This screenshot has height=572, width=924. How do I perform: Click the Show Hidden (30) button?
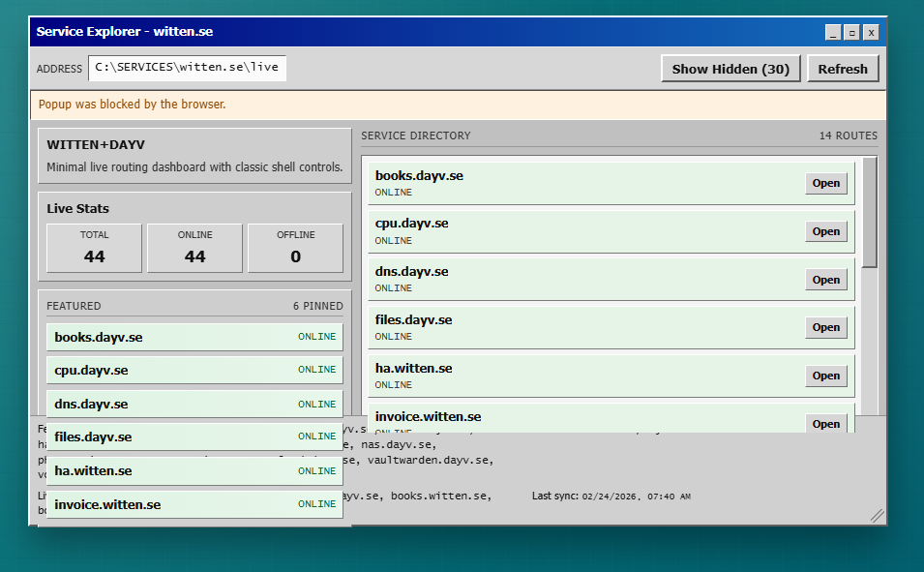(730, 69)
